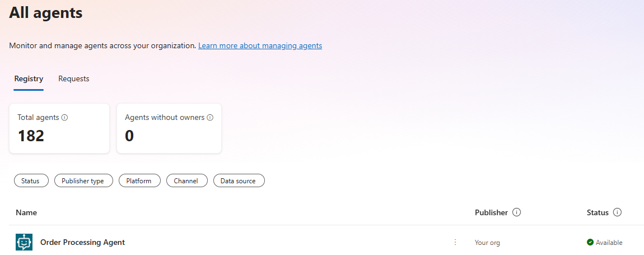Click the info icon next to Publisher column
644x255 pixels.
(x=517, y=212)
